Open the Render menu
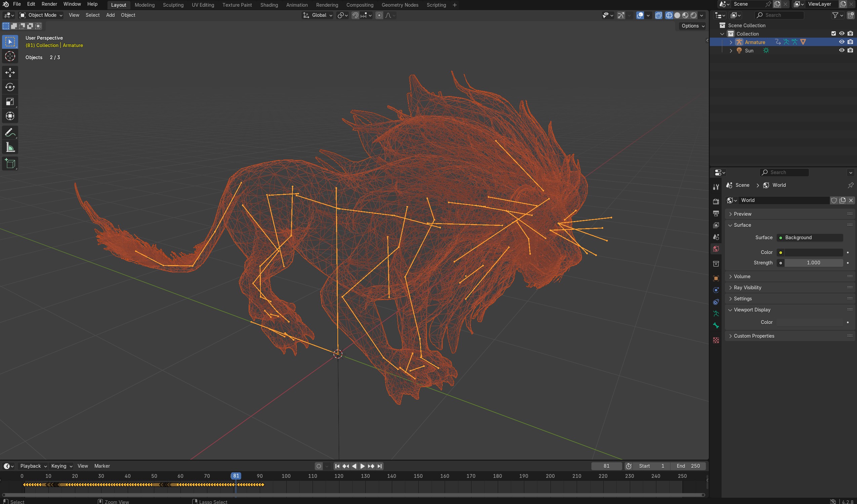The height and width of the screenshot is (504, 857). (x=49, y=4)
